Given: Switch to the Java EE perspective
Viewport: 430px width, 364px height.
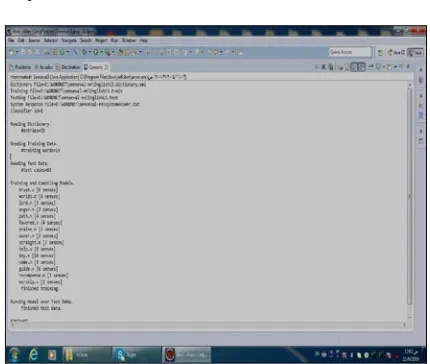Looking at the screenshot, I should click(x=396, y=52).
